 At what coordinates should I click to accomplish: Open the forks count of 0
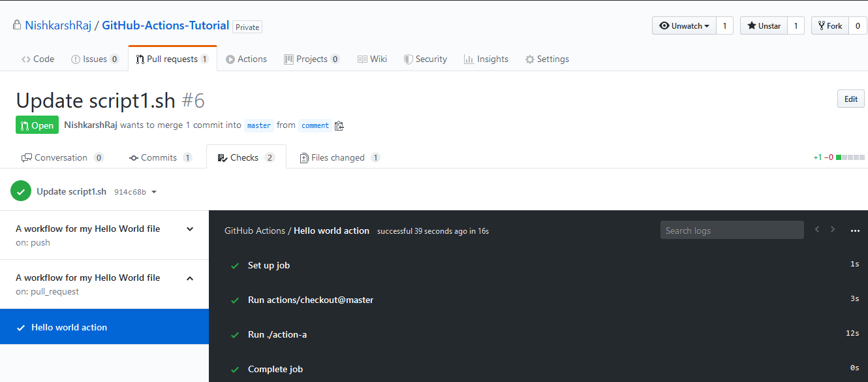(857, 25)
